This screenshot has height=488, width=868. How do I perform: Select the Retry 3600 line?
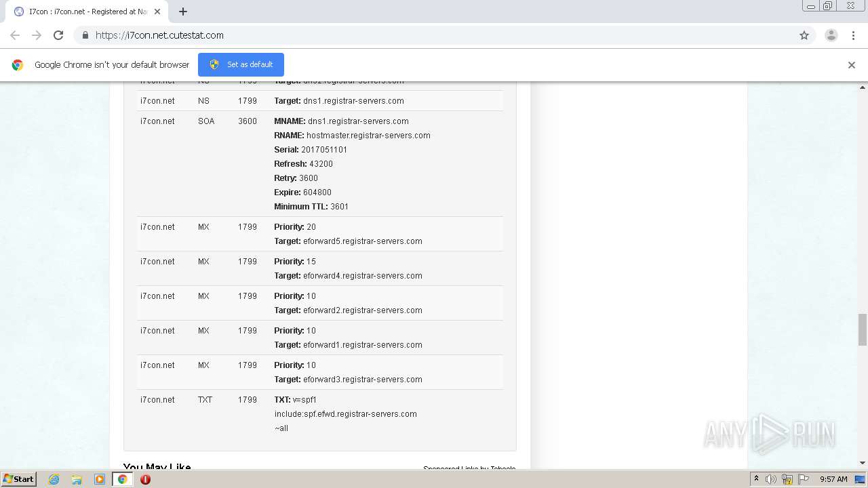[296, 178]
